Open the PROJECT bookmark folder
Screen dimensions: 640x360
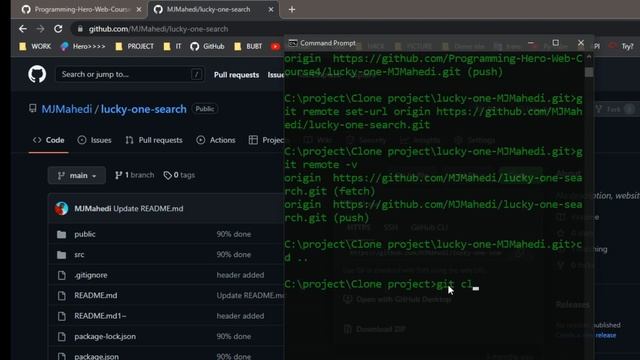(x=135, y=47)
